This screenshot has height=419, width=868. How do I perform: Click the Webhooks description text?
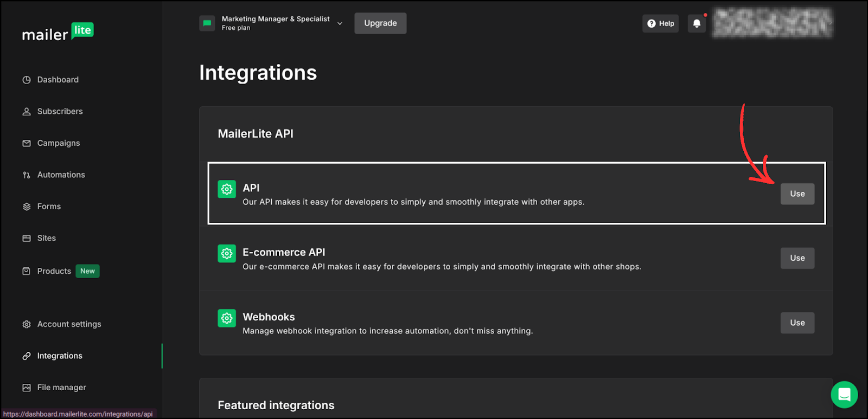point(388,331)
